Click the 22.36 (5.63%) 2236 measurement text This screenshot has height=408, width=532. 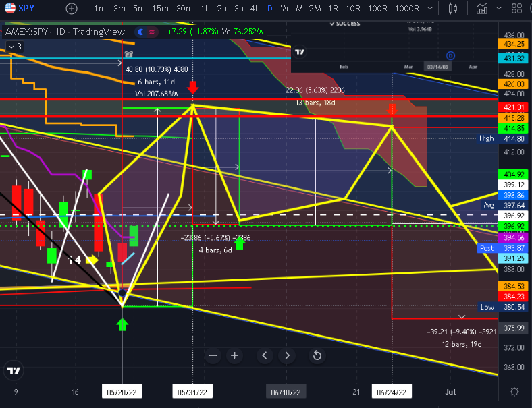point(315,90)
